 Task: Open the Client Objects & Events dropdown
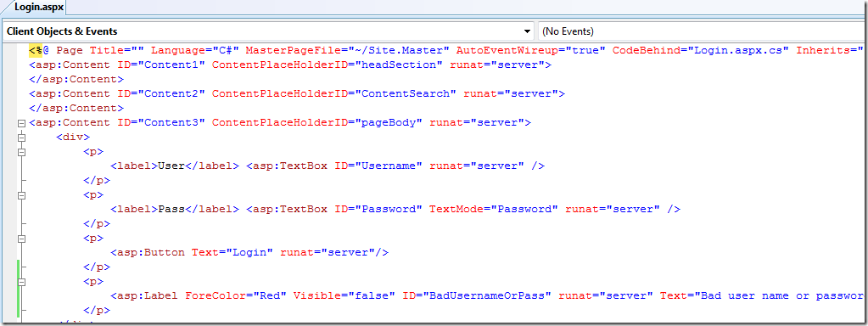tap(268, 31)
